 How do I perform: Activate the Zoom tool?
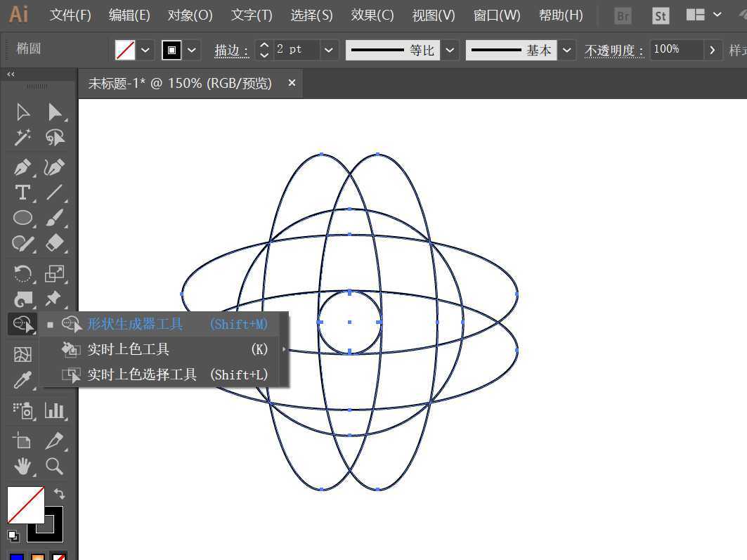[56, 466]
